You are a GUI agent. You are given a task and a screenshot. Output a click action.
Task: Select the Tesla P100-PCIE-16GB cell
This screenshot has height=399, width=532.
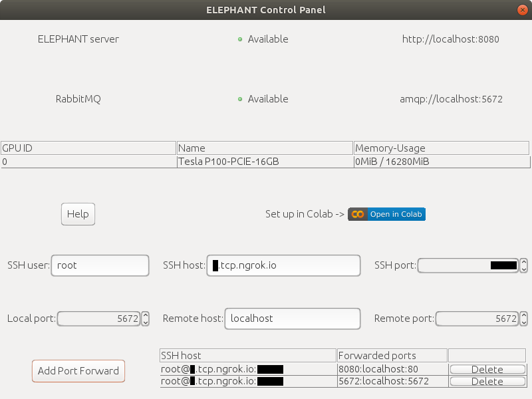265,162
